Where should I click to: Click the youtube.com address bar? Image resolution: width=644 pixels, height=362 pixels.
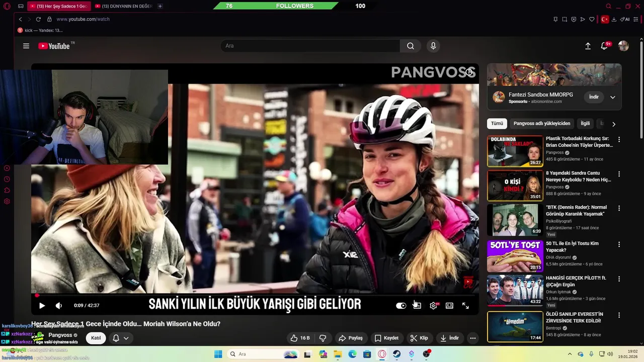click(x=83, y=19)
